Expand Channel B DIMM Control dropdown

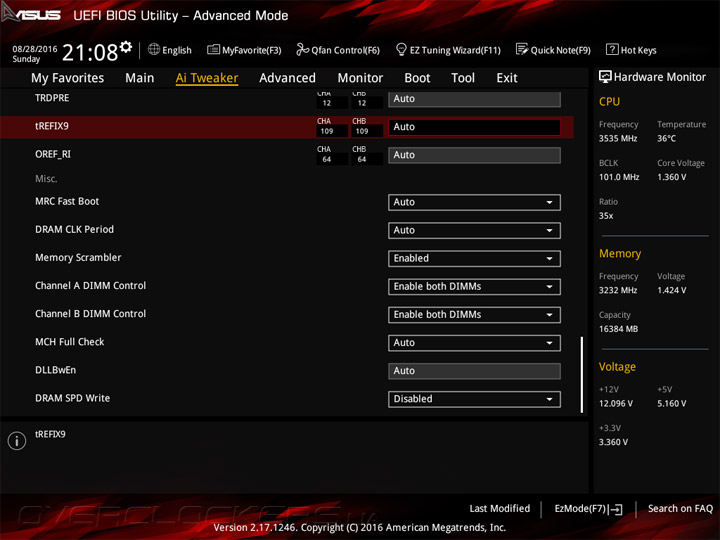tap(474, 315)
